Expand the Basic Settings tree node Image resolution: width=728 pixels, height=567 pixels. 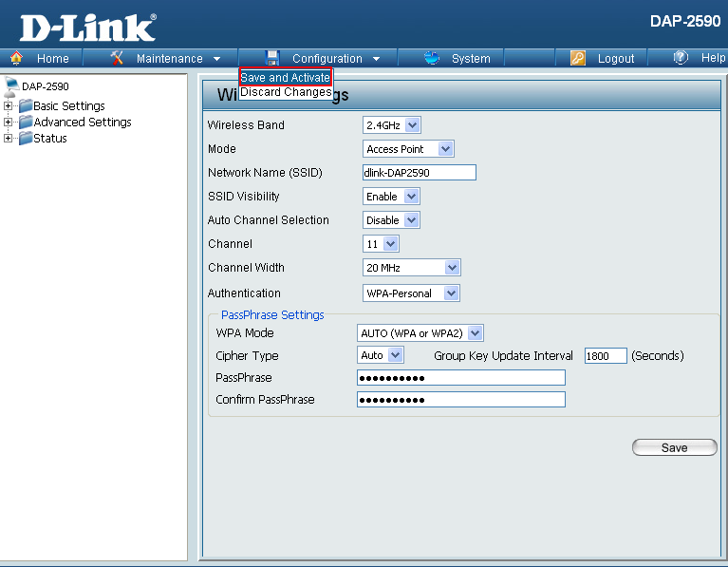coord(8,106)
